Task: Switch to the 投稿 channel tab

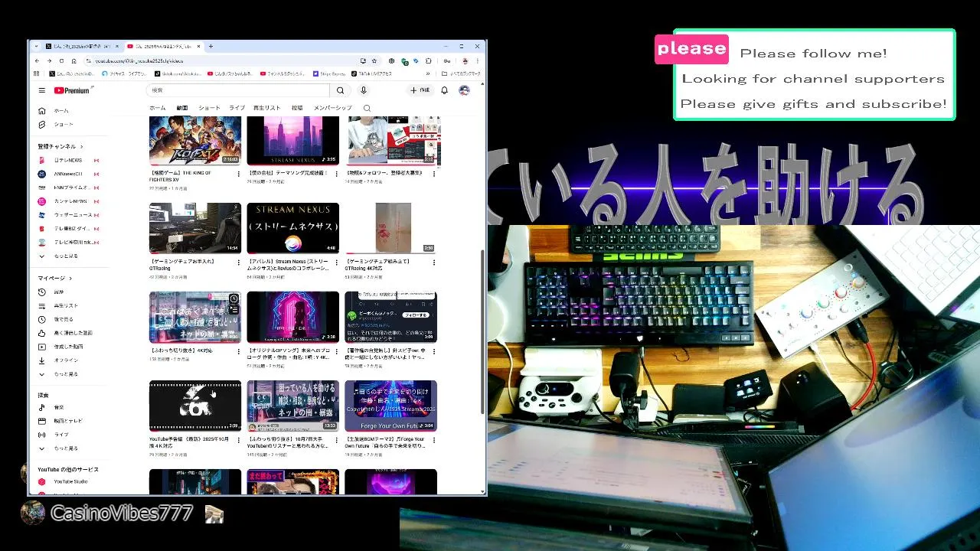Action: click(297, 109)
